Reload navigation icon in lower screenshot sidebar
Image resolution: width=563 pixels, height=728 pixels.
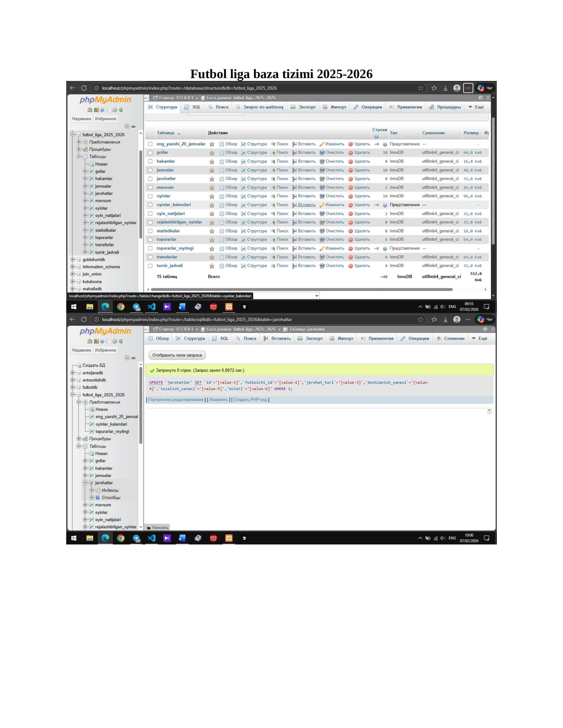(121, 341)
